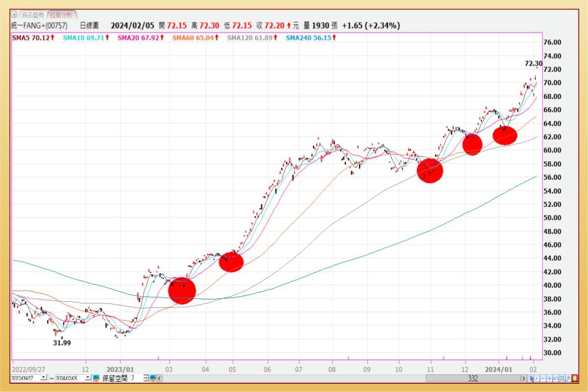The image size is (588, 392).
Task: Open the end date 2024/02/05 dropdown arrow
Action: [x=88, y=378]
